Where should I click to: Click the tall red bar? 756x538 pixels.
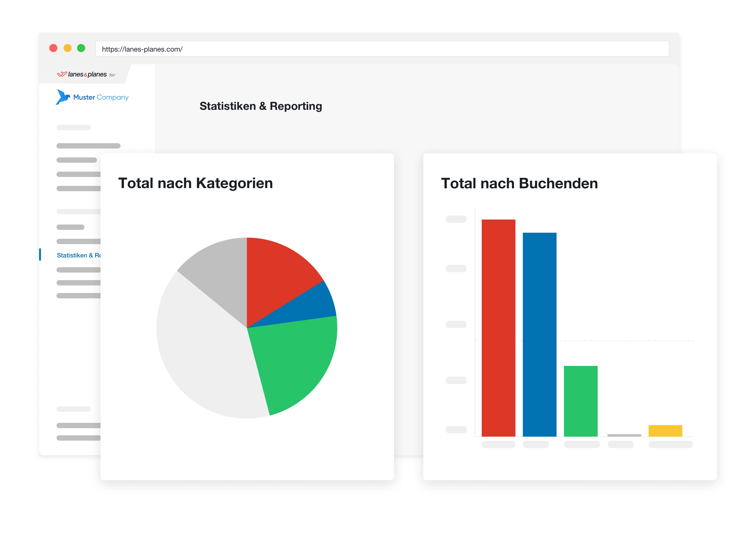pyautogui.click(x=498, y=328)
